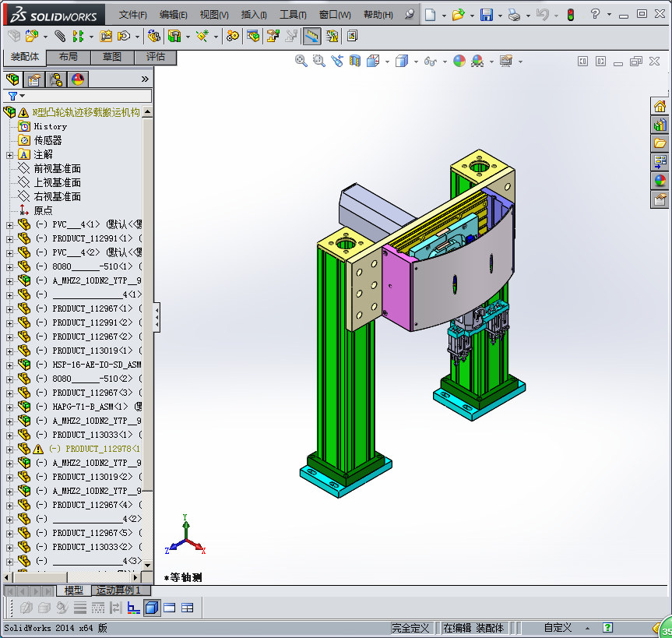Toggle the 2D sketch axes view icon

134,608
